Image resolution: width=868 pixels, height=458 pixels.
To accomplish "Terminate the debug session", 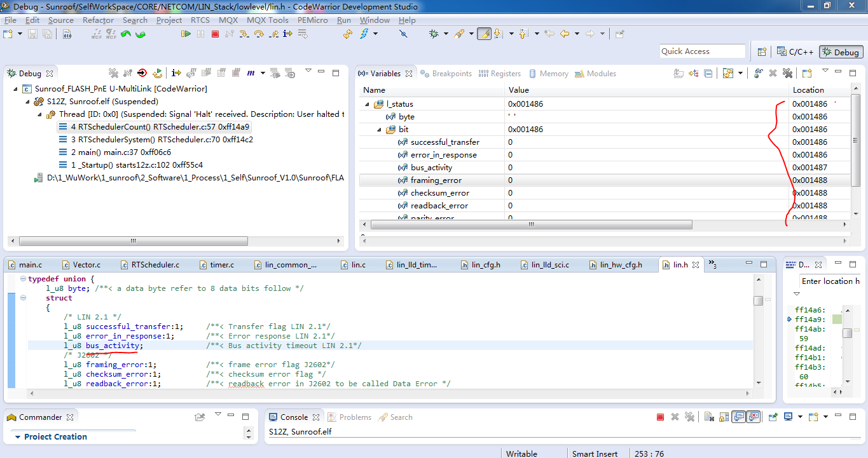I will click(x=216, y=33).
